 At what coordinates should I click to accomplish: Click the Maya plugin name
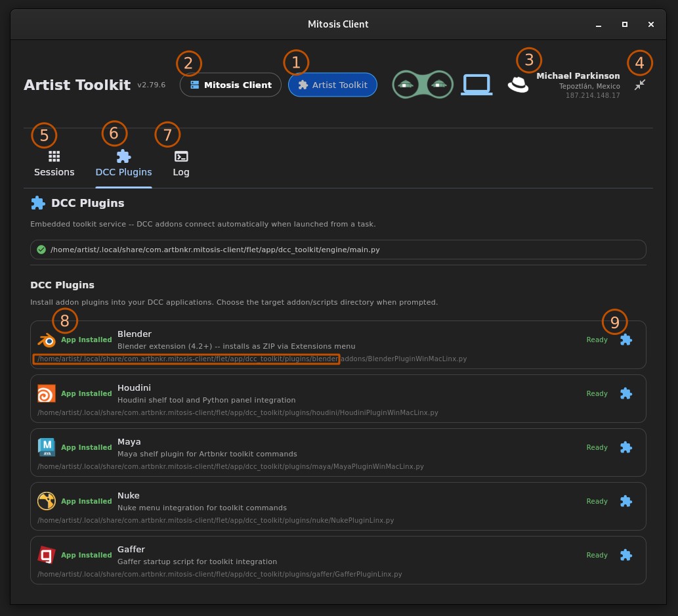click(x=129, y=442)
